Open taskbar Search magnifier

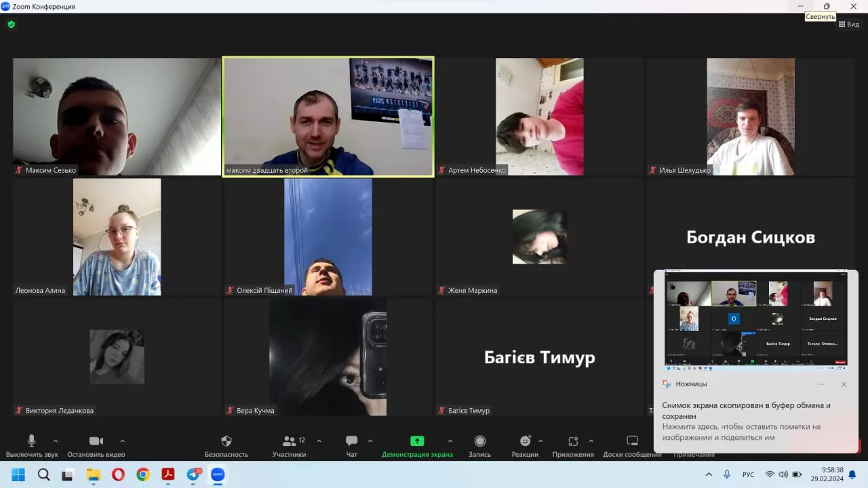click(x=43, y=474)
